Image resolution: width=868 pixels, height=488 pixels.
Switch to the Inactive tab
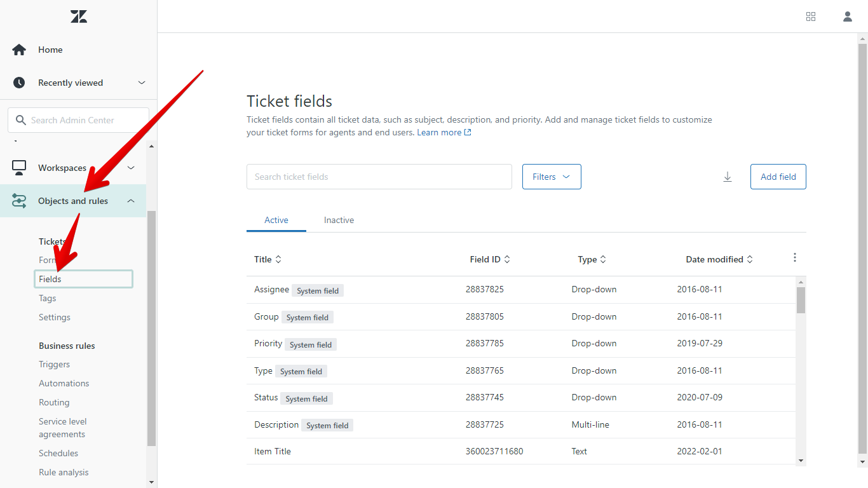[339, 220]
